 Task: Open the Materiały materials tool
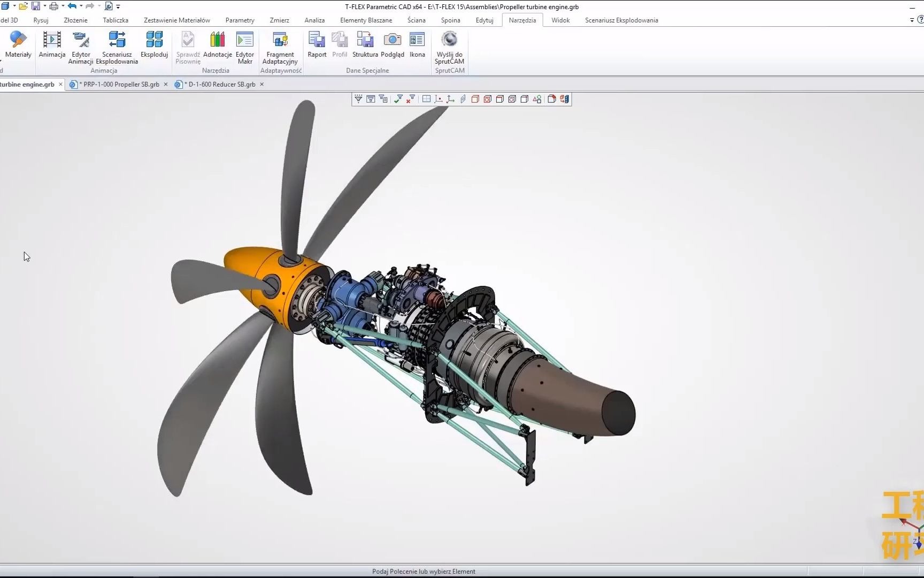18,44
